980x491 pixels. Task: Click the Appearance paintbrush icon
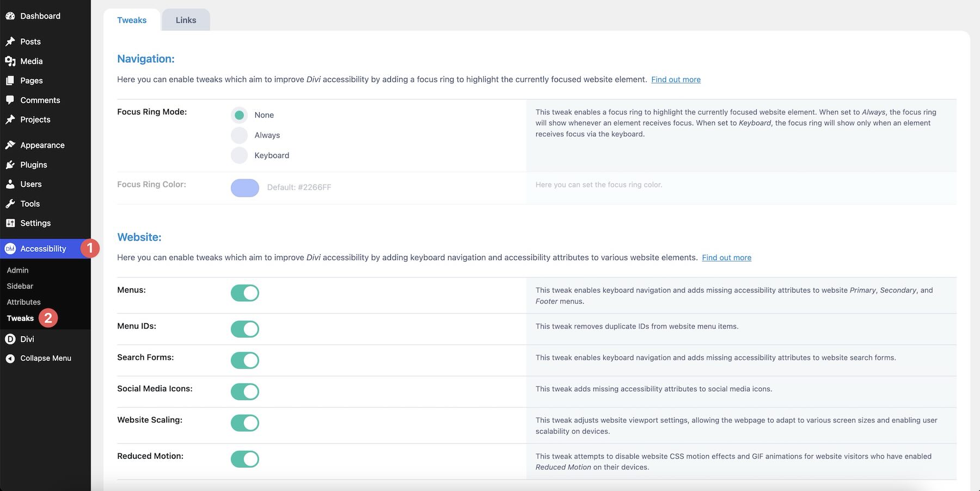coord(10,145)
